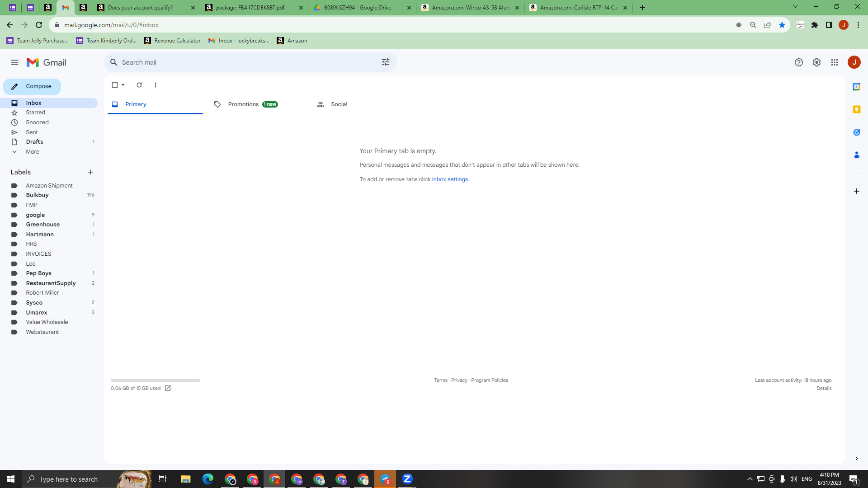
Task: Get add-ons with the plus icon
Action: [856, 191]
